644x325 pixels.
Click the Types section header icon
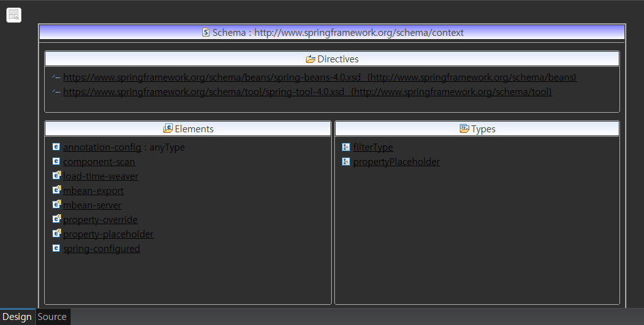pos(464,128)
